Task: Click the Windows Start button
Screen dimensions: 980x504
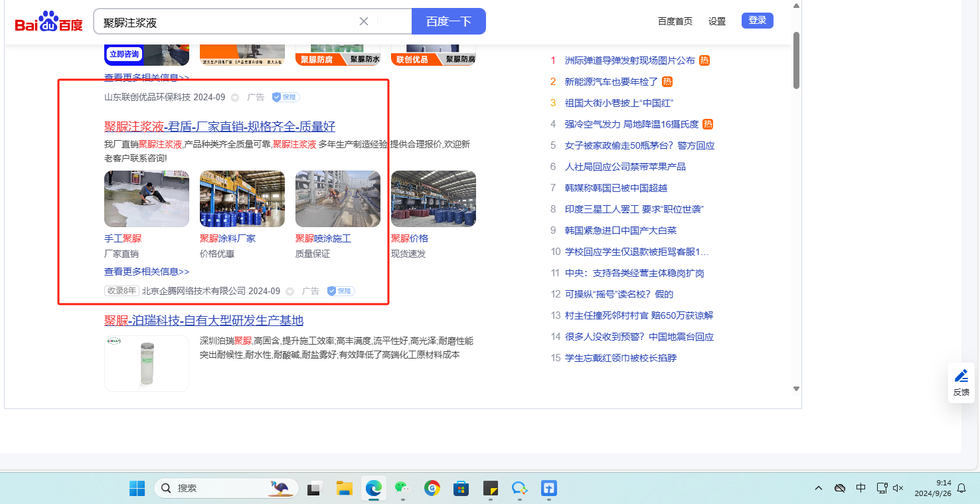Action: click(137, 488)
